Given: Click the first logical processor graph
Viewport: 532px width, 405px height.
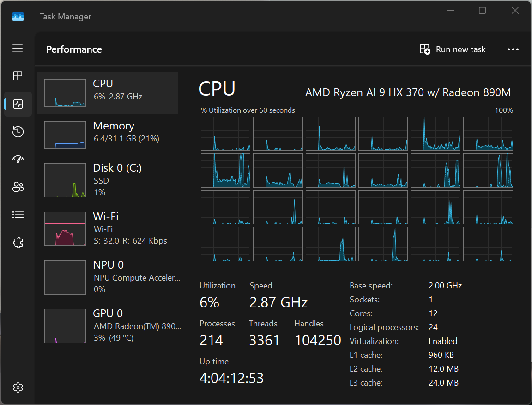Looking at the screenshot, I should coord(225,134).
